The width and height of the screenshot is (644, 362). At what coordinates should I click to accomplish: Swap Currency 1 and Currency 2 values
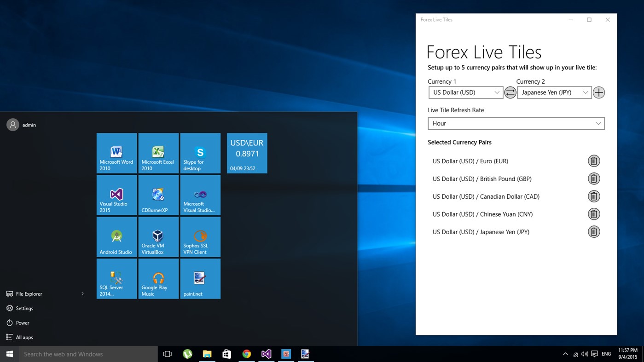510,92
